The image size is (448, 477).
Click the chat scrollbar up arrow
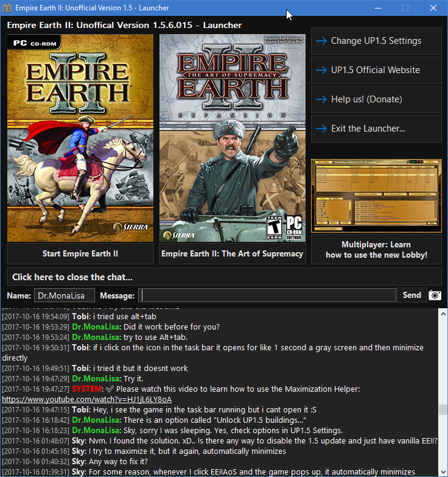[443, 314]
